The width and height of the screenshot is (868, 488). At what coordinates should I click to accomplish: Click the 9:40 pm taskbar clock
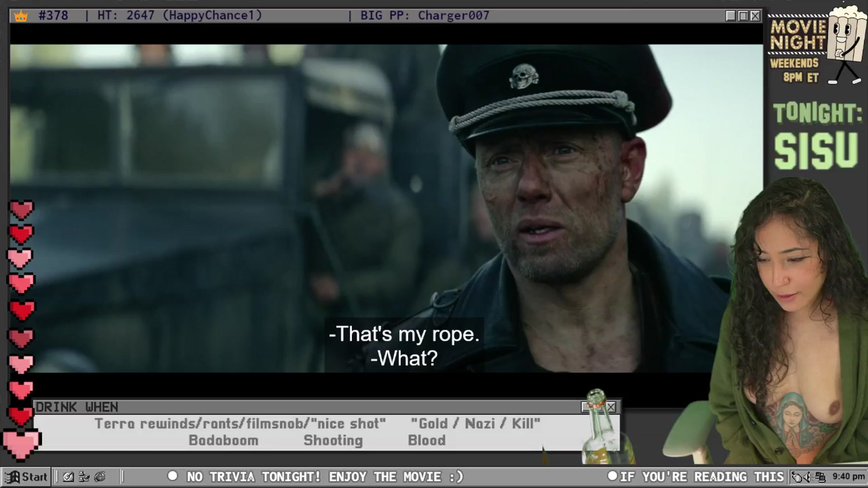pos(848,476)
